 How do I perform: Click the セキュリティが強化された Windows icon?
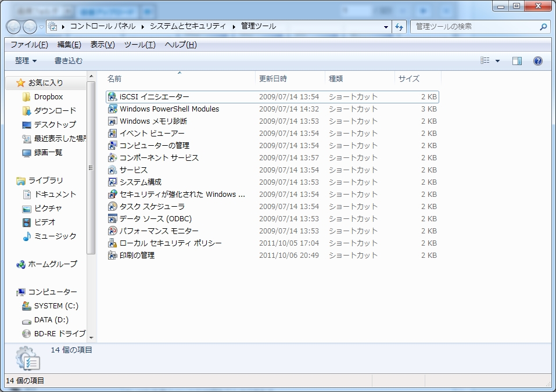112,194
